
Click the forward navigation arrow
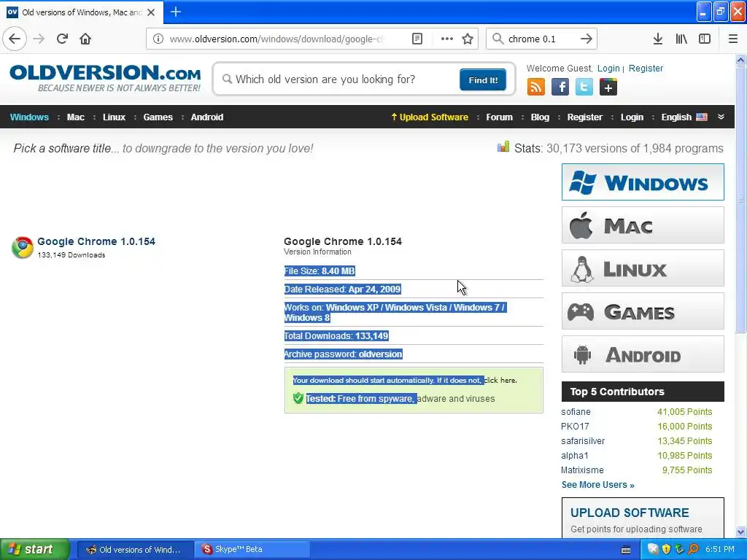pos(39,39)
